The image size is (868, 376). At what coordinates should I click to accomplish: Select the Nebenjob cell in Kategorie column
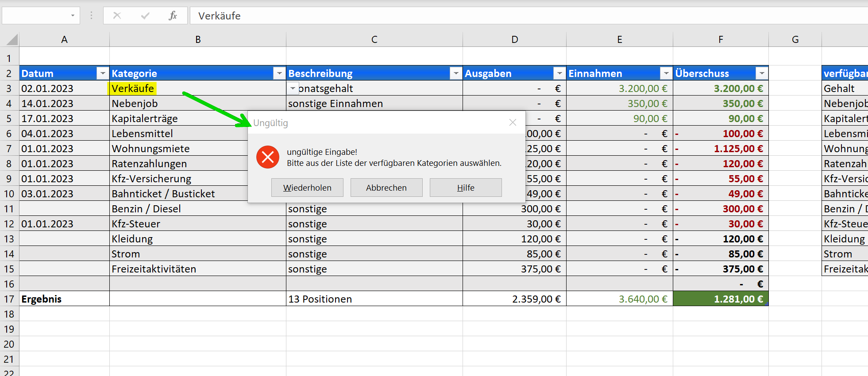pos(198,104)
